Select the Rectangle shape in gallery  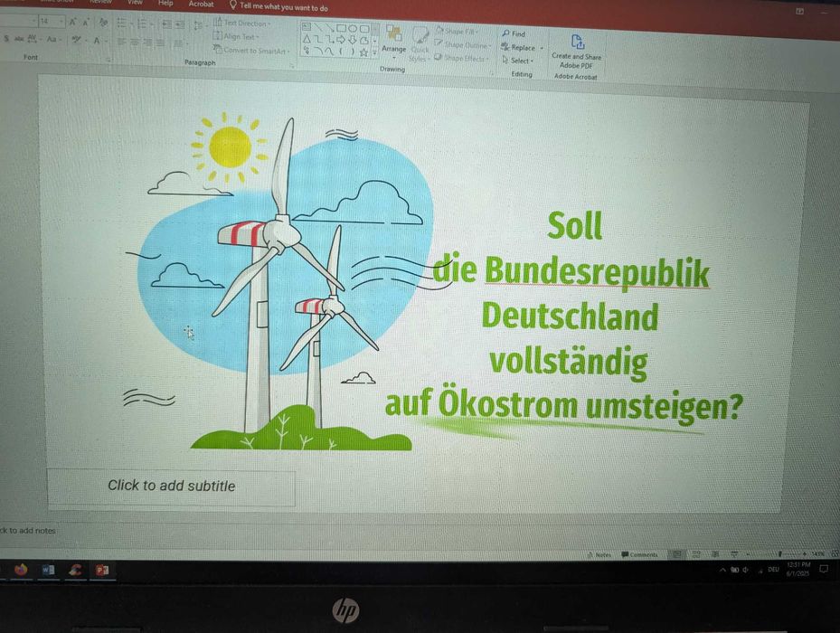341,27
